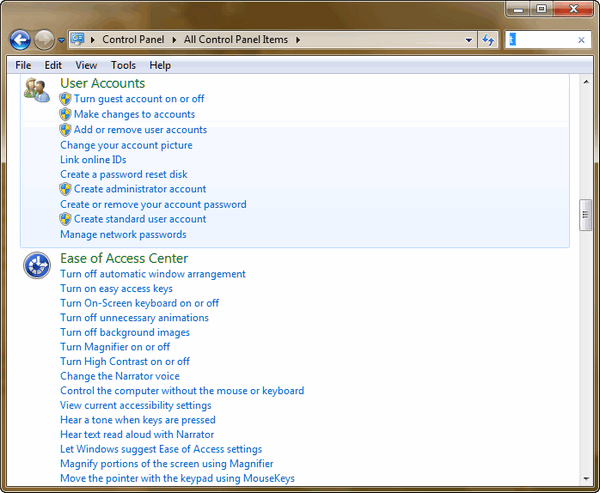Click the Back navigation arrow button
The width and height of the screenshot is (600, 493).
tap(20, 40)
